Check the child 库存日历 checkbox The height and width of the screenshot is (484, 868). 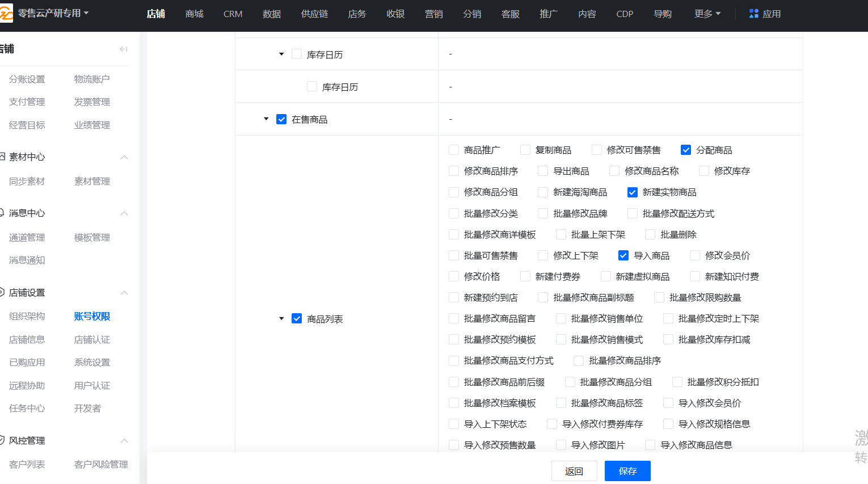[x=312, y=86]
